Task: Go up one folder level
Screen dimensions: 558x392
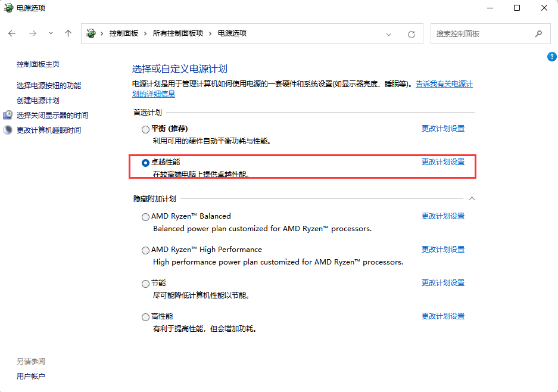Action: pos(68,33)
